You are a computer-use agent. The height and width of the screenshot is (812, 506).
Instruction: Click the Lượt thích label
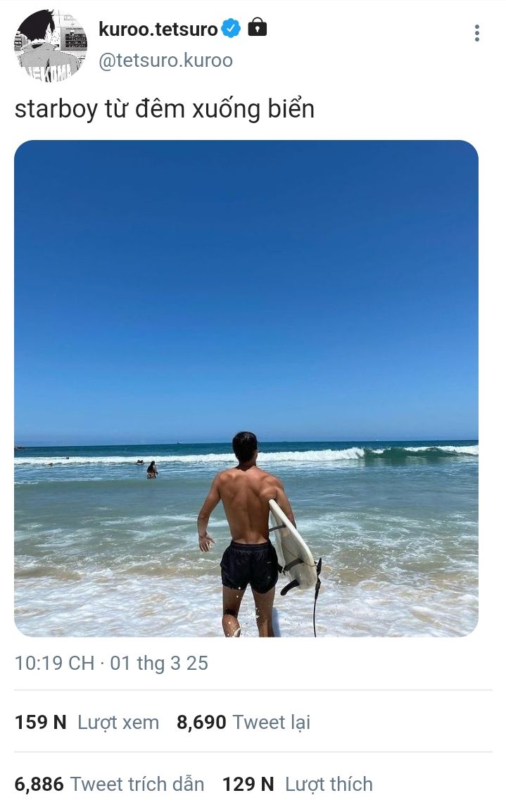329,784
